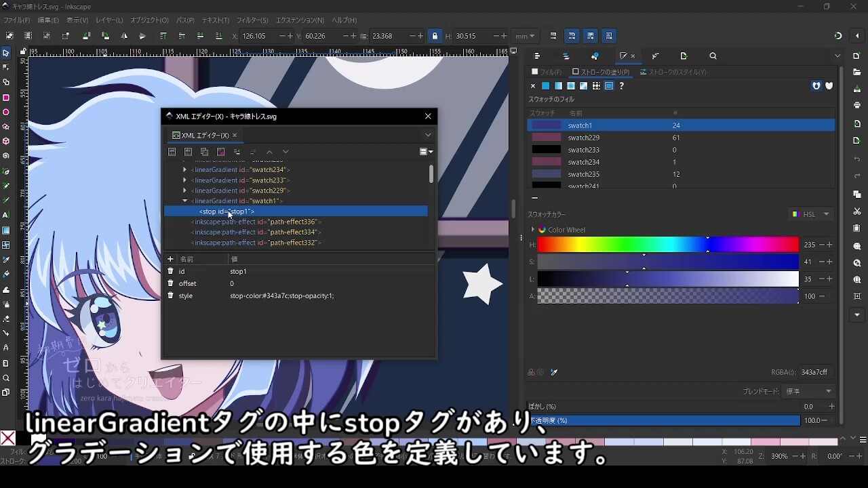Select mesh gradient paint type

tap(583, 86)
